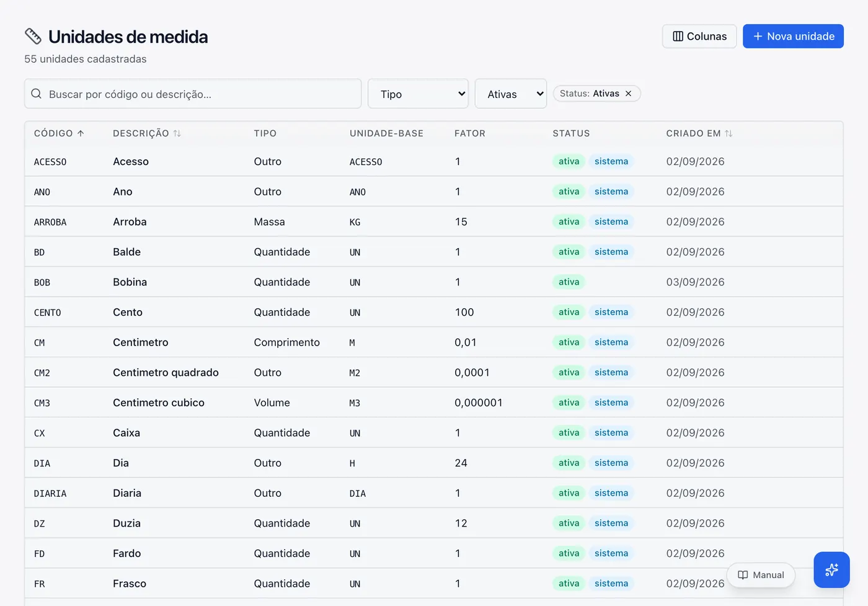Sort by Criado em column
This screenshot has width=868, height=606.
699,133
